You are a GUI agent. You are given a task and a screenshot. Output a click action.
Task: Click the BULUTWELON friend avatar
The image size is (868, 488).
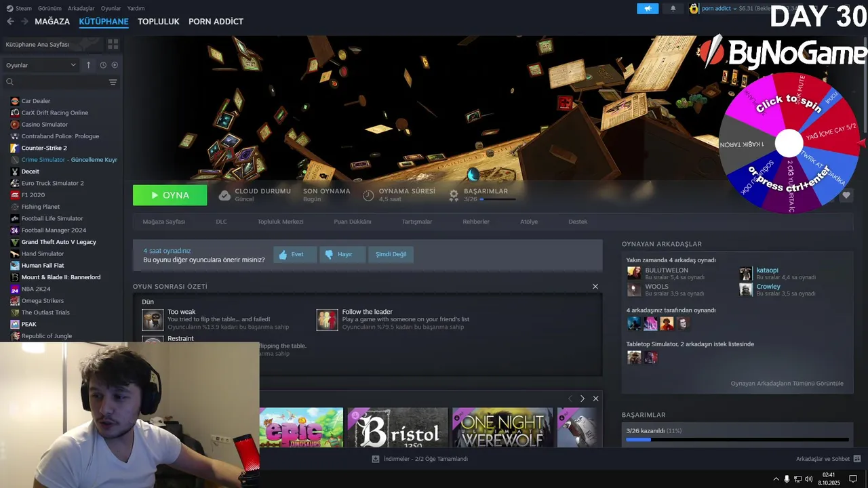coord(634,273)
